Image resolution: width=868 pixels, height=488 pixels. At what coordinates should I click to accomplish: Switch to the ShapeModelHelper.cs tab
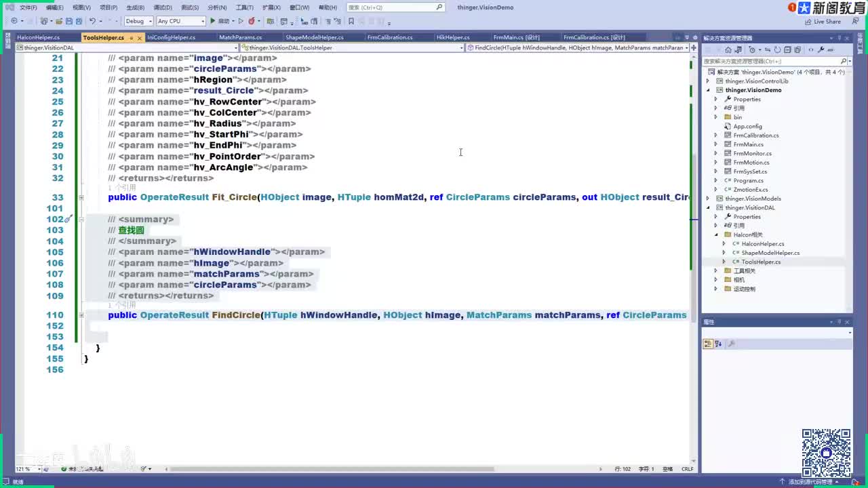click(x=315, y=38)
